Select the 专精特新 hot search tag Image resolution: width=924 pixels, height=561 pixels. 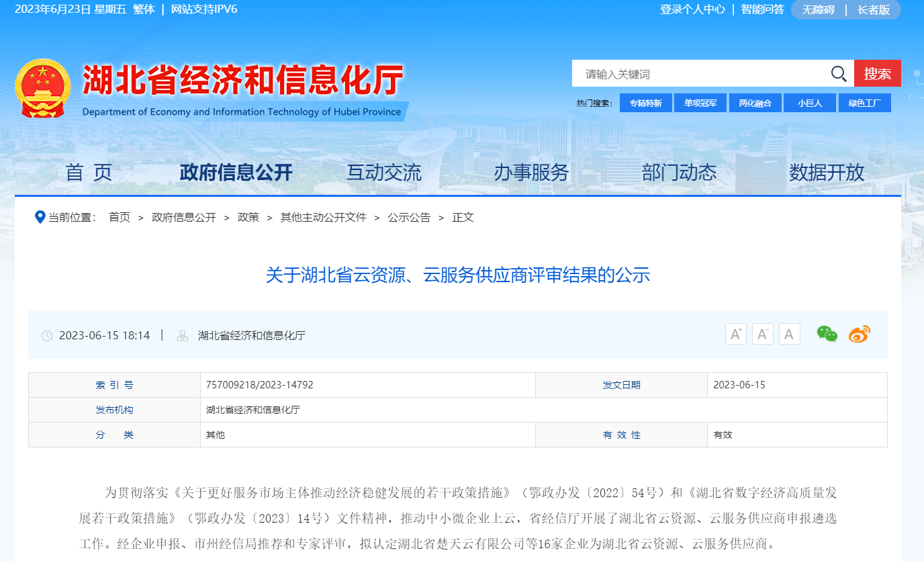[x=645, y=102]
